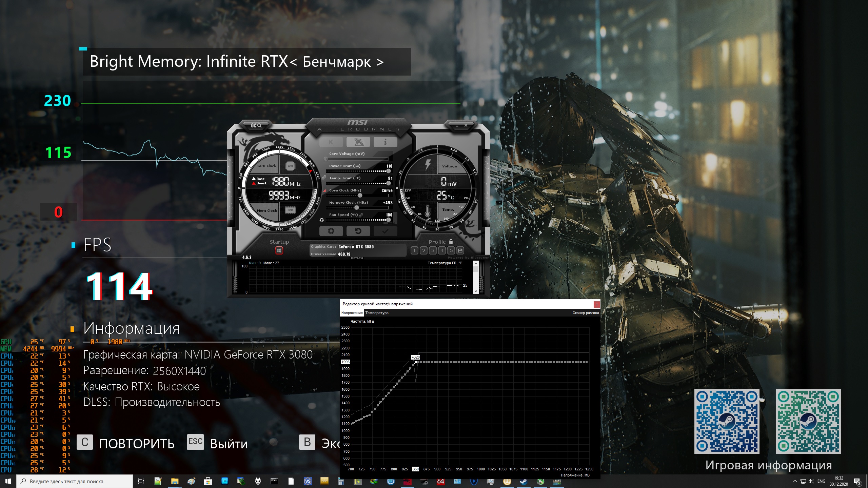Open curve editor bars icon beside Core Clock

click(324, 190)
